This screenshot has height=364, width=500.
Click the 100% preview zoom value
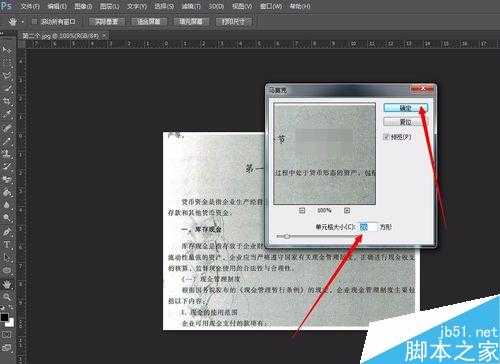pyautogui.click(x=324, y=211)
